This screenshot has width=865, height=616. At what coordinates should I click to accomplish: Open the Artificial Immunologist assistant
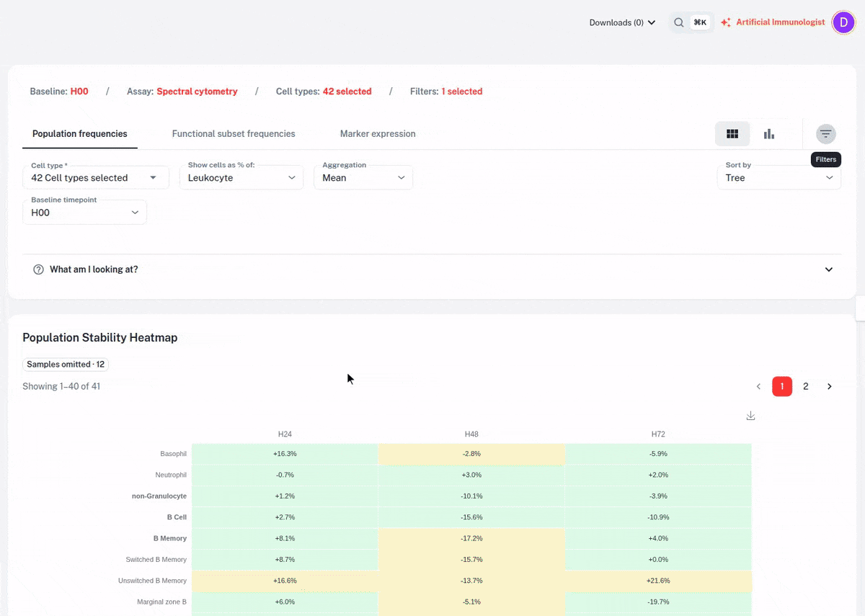pos(773,22)
